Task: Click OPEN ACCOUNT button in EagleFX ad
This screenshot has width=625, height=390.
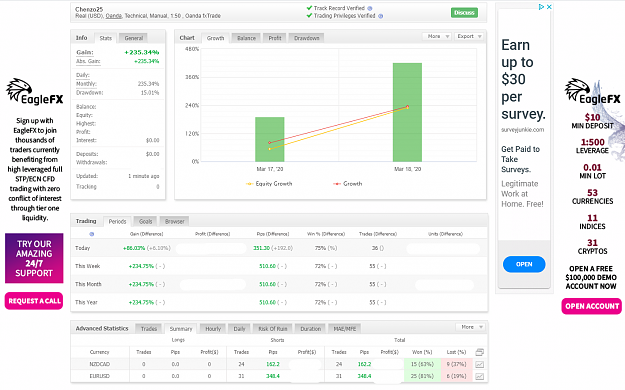Action: 592,306
